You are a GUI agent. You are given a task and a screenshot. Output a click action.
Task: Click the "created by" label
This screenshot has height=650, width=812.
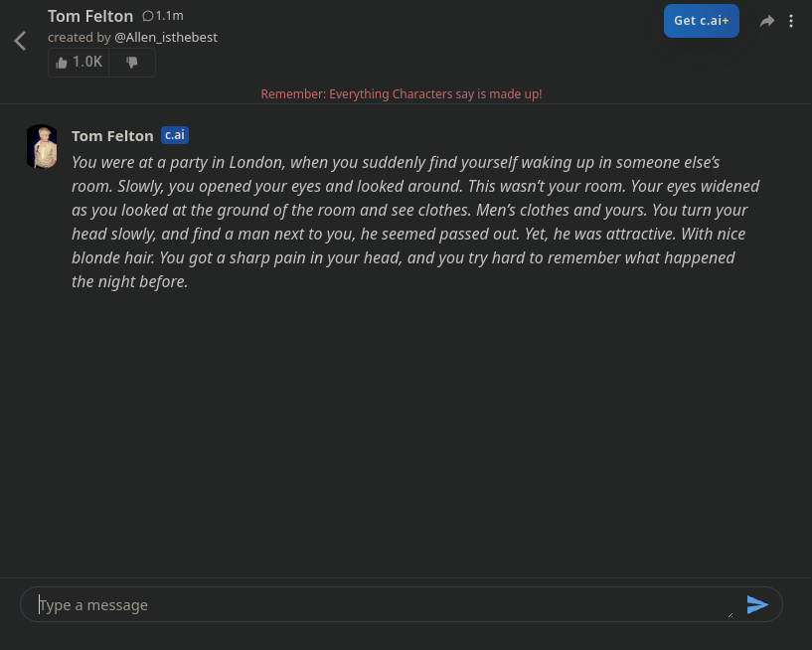point(79,38)
